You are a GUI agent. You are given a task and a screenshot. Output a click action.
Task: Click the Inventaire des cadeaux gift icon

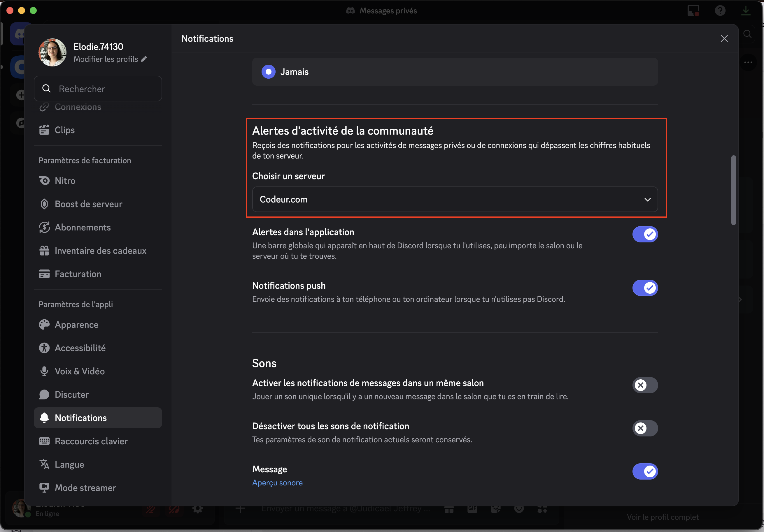44,250
